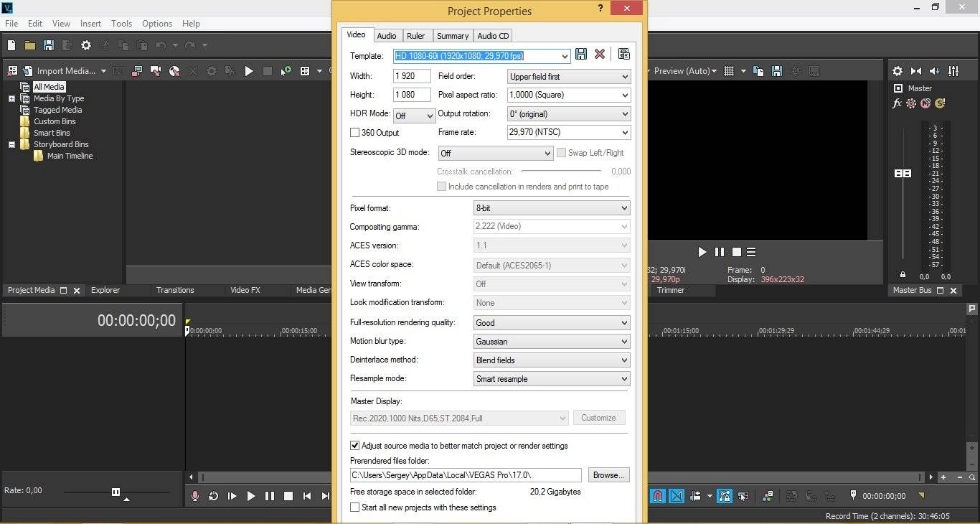Switch to the Audio tab
Viewport: 980px width, 524px height.
[386, 36]
